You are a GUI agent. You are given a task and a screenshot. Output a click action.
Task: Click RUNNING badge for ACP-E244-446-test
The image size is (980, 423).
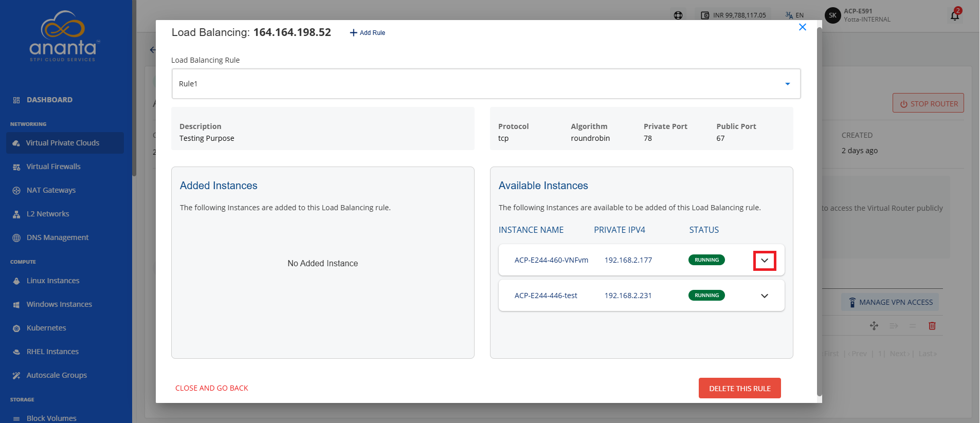(x=706, y=296)
